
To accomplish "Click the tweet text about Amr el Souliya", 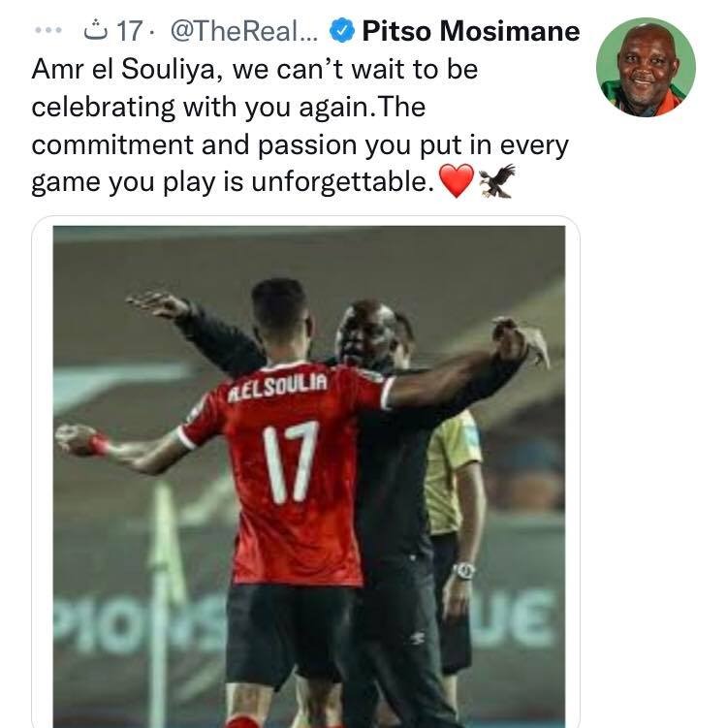I will (x=300, y=126).
